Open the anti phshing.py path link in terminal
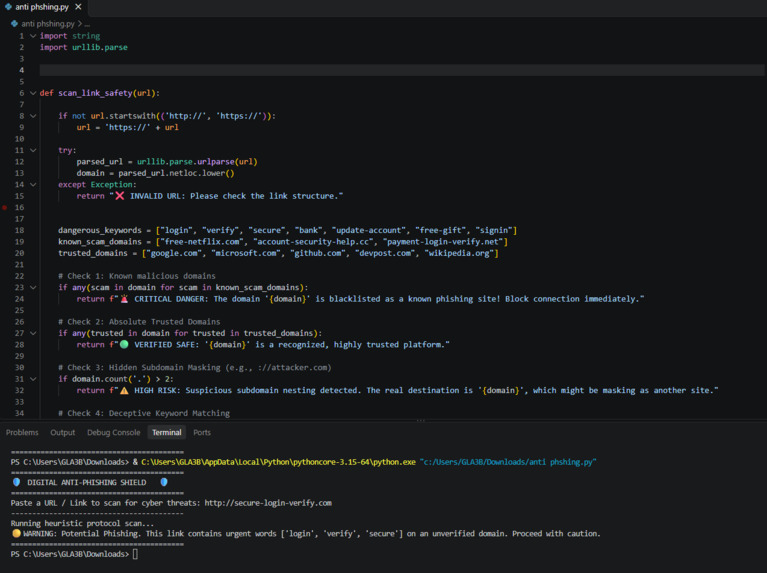 [508, 462]
